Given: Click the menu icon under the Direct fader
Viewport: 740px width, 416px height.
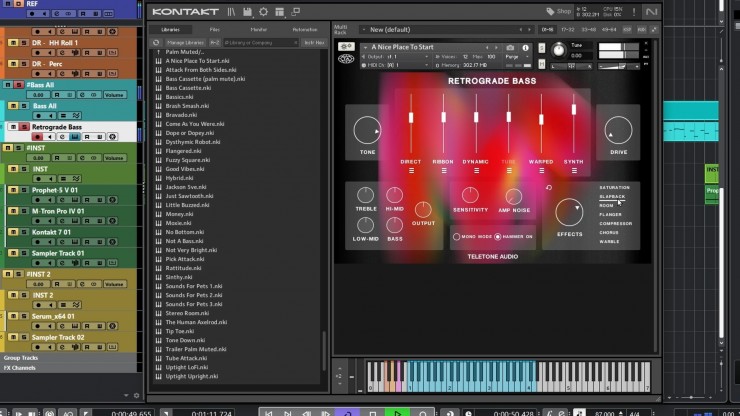Looking at the screenshot, I should tap(411, 170).
